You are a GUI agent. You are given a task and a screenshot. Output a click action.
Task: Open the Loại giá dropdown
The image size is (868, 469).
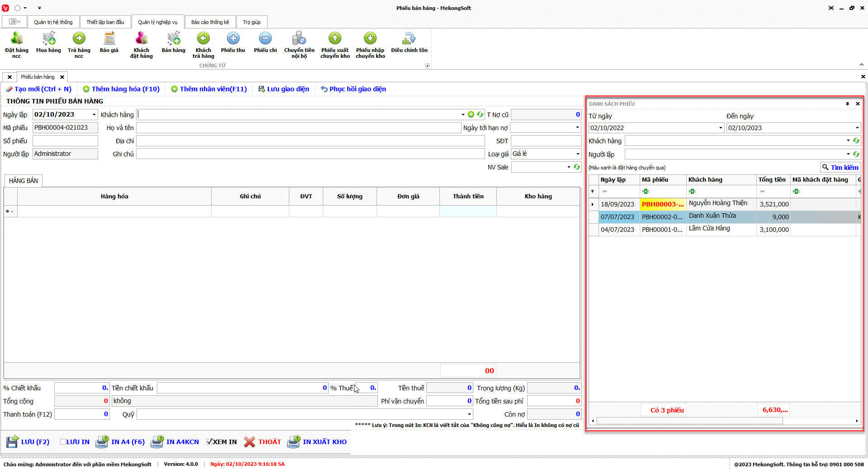577,154
